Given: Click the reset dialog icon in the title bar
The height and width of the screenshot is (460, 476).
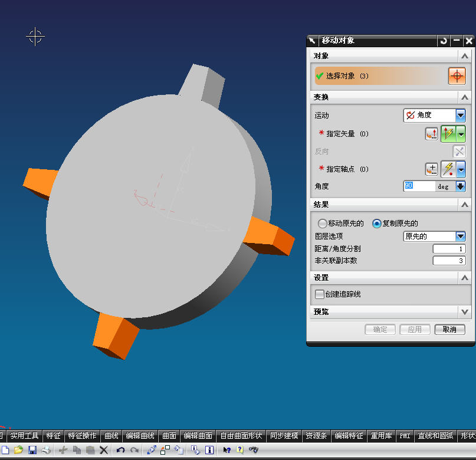Looking at the screenshot, I should tap(443, 41).
